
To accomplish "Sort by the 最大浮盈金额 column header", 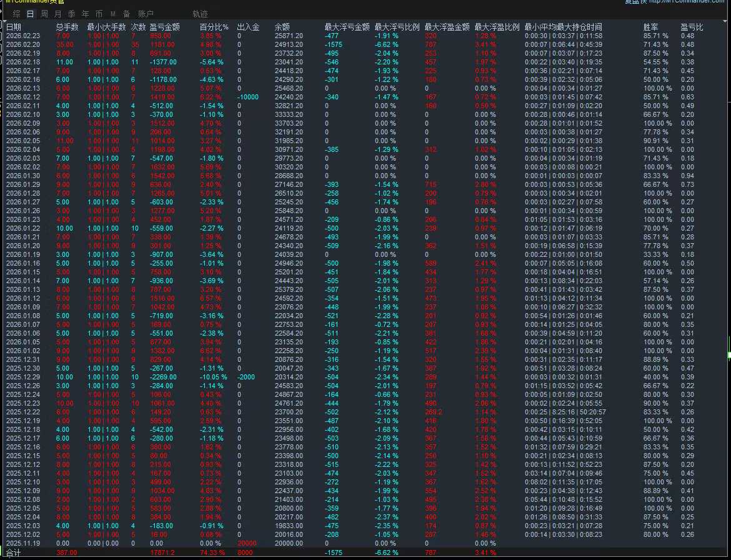I will click(447, 27).
